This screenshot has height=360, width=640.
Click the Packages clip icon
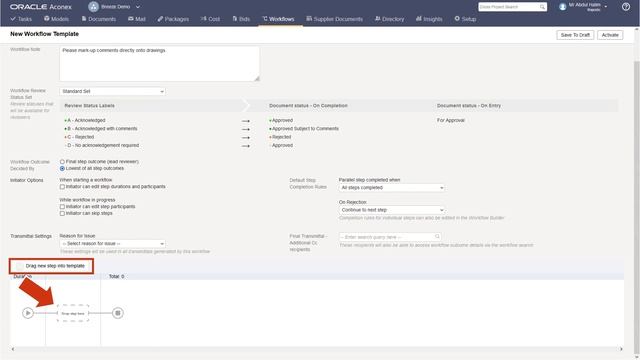[160, 19]
